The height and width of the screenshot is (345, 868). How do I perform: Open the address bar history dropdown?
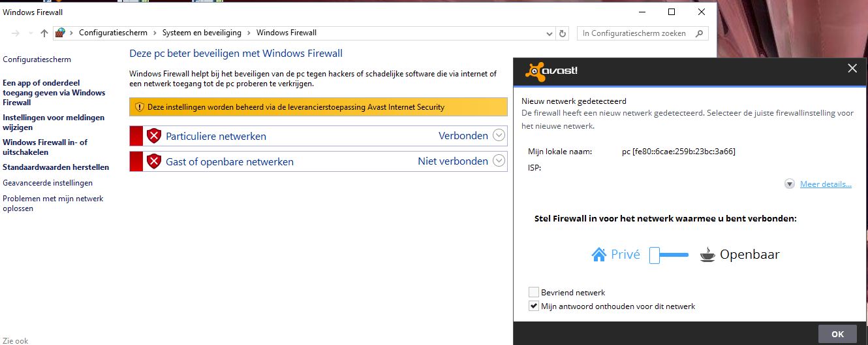point(549,33)
